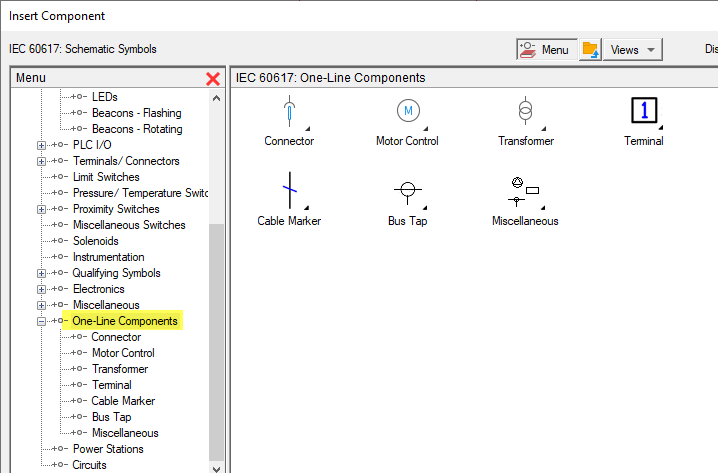Viewport: 718px width, 473px height.
Task: Click the scroll down arrow of menu tree
Action: tap(217, 468)
